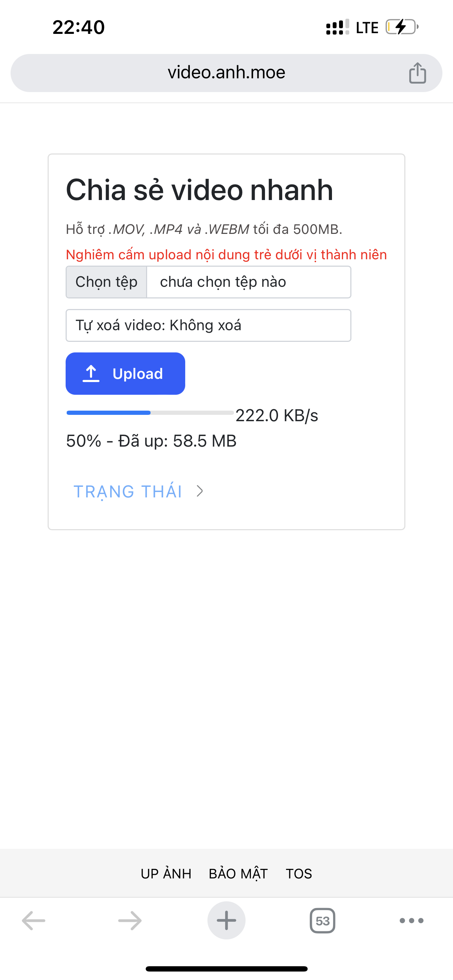Viewport: 453px width, 980px height.
Task: Open a new tab with plus button
Action: (x=226, y=921)
